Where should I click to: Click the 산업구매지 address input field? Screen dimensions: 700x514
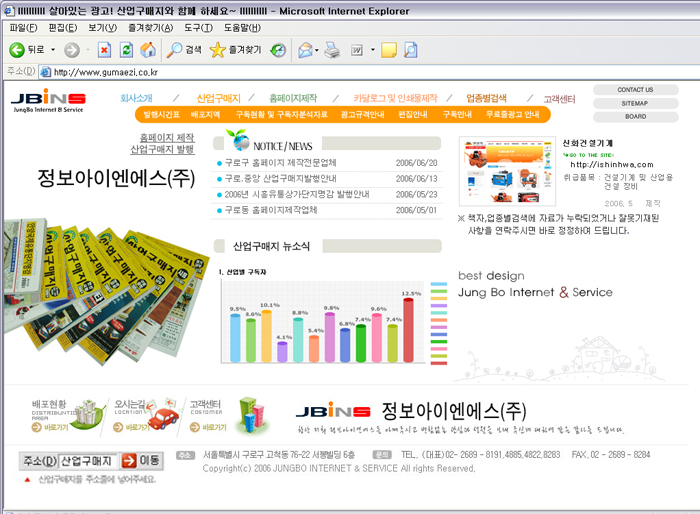(x=88, y=461)
